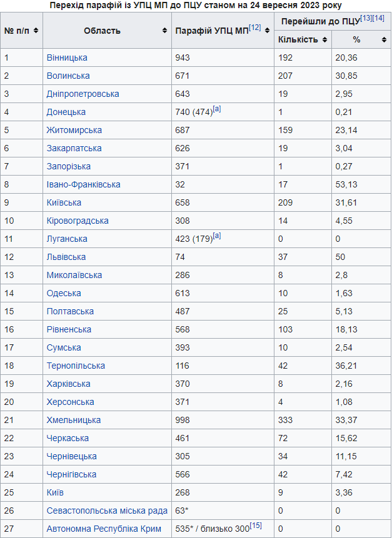Screen dimensions: 392x538
Task: Open the Вінницька oblast link
Action: pos(67,57)
